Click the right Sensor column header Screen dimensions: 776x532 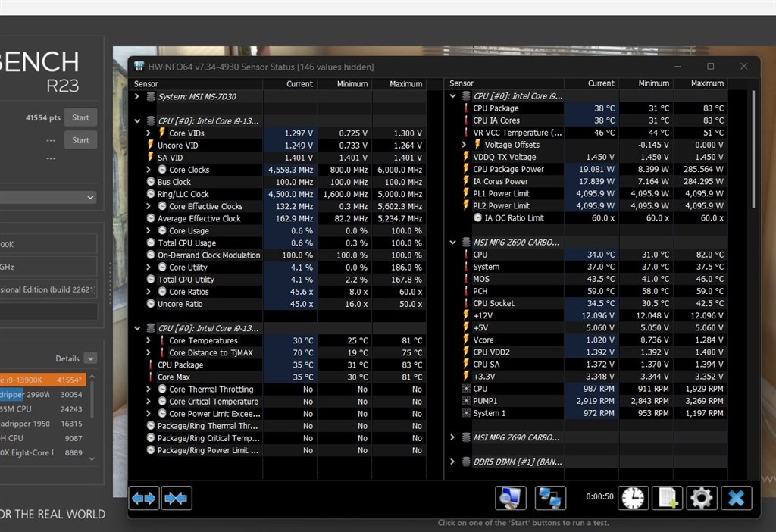pos(504,83)
